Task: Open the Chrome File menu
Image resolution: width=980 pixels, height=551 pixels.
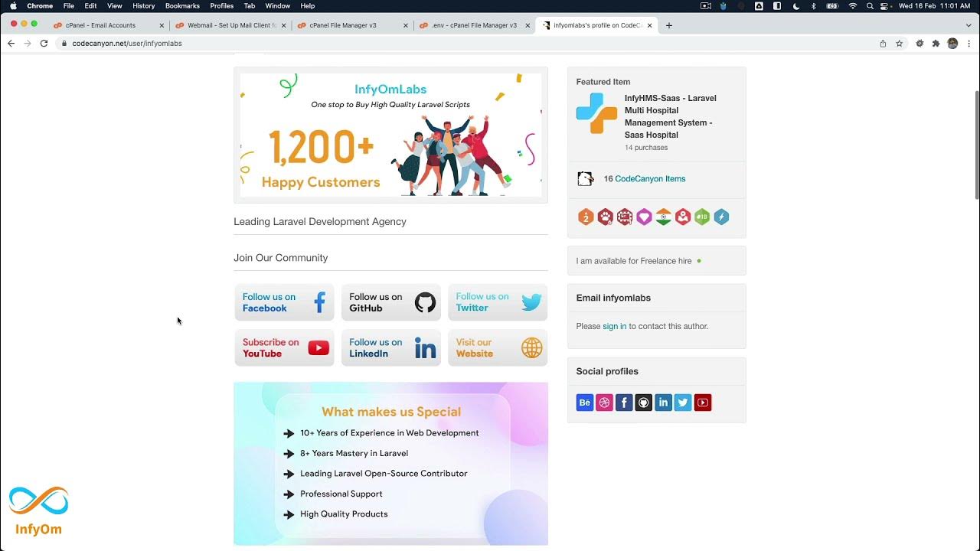Action: click(x=69, y=6)
